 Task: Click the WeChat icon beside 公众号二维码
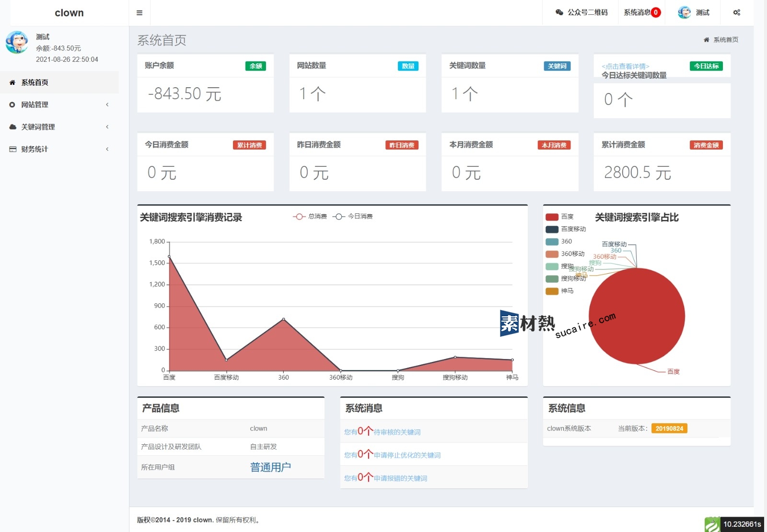click(x=559, y=13)
